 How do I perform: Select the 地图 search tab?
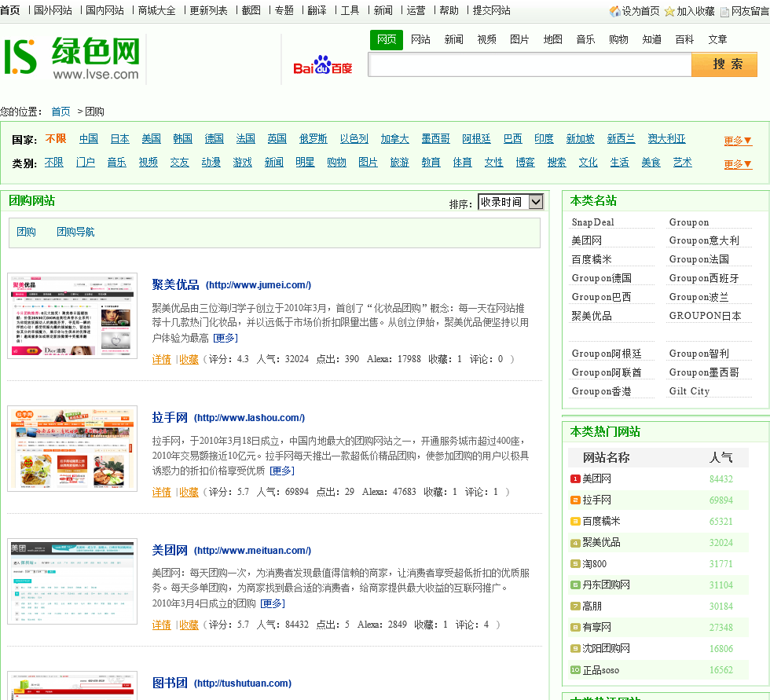[x=552, y=40]
